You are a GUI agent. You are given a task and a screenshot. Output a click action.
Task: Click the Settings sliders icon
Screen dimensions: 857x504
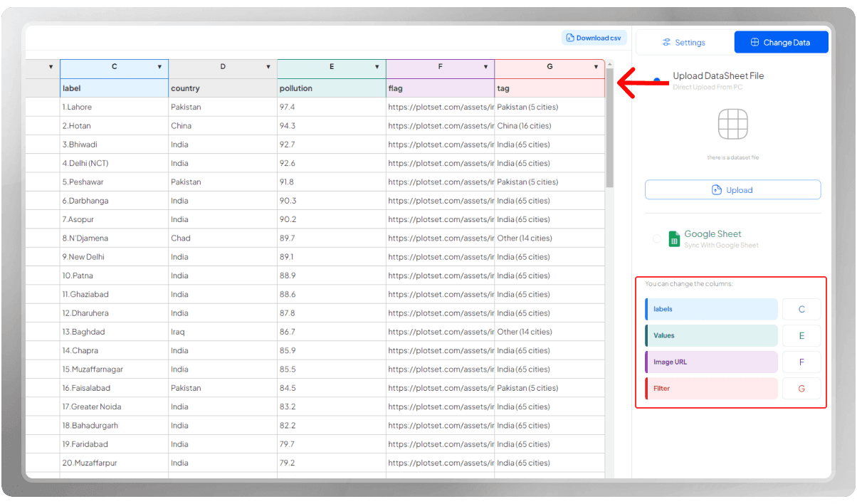click(667, 43)
